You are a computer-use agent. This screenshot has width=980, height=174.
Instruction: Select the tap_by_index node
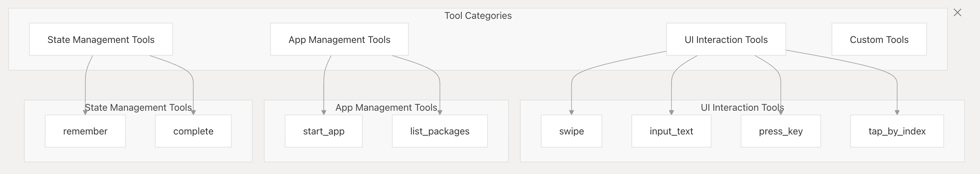pos(897,131)
